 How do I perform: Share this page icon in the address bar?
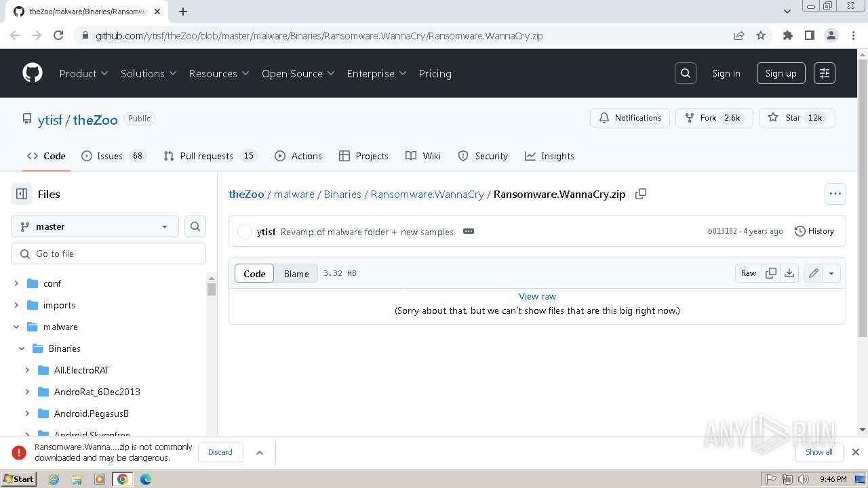pos(739,35)
